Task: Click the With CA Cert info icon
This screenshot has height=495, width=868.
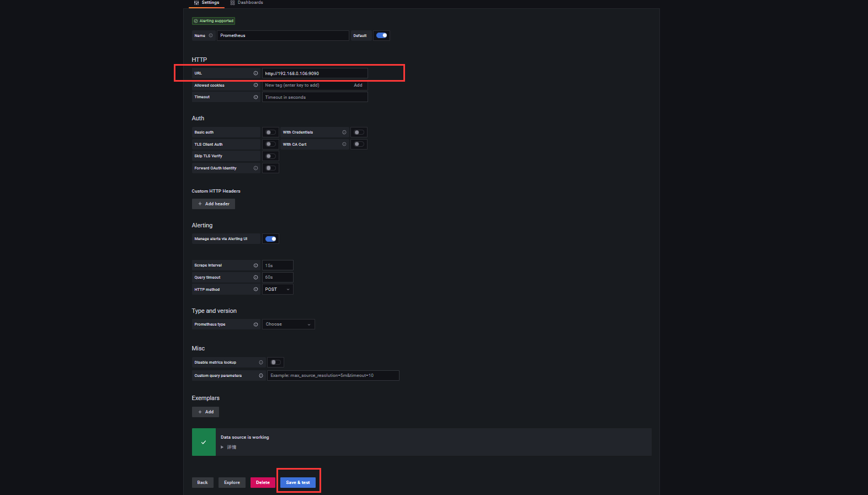Action: [x=344, y=144]
